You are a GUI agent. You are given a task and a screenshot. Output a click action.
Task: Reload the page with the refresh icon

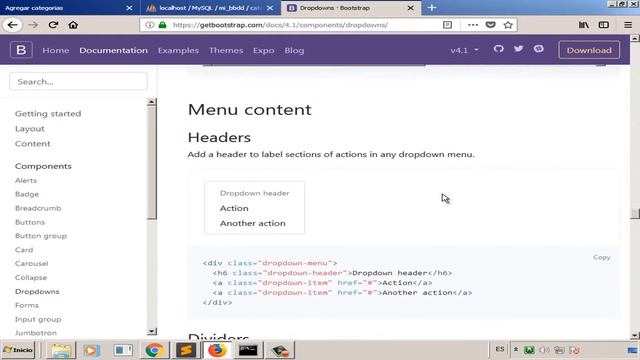53,25
